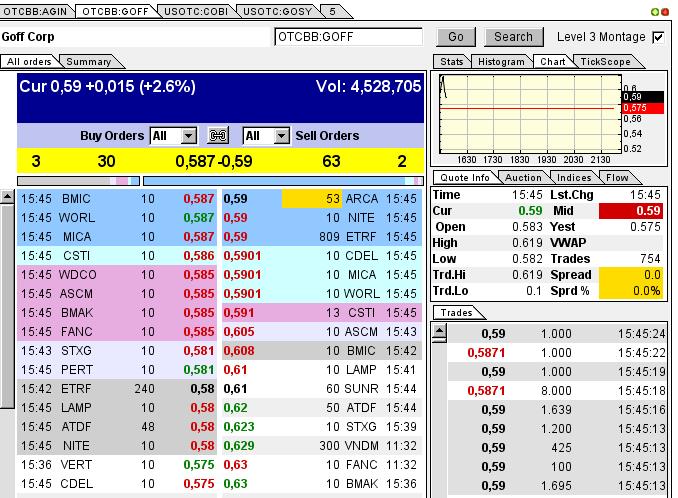Switch to the Auction tab
Image resolution: width=678 pixels, height=498 pixels.
click(x=523, y=178)
